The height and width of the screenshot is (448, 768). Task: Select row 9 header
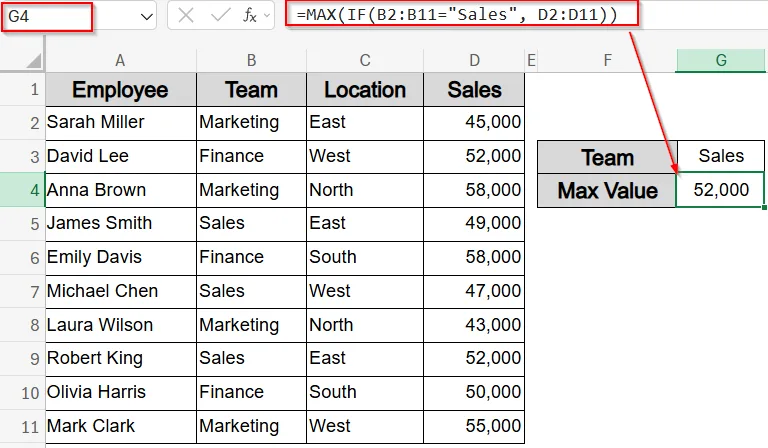click(23, 358)
